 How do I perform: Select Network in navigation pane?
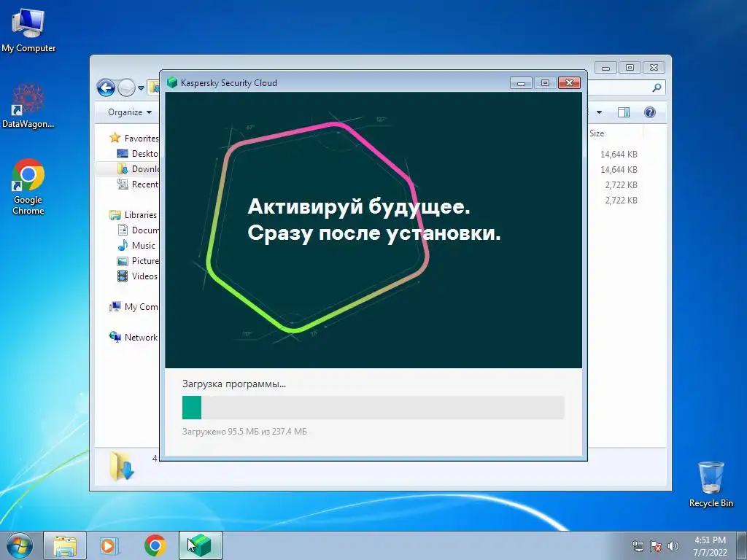pos(133,337)
